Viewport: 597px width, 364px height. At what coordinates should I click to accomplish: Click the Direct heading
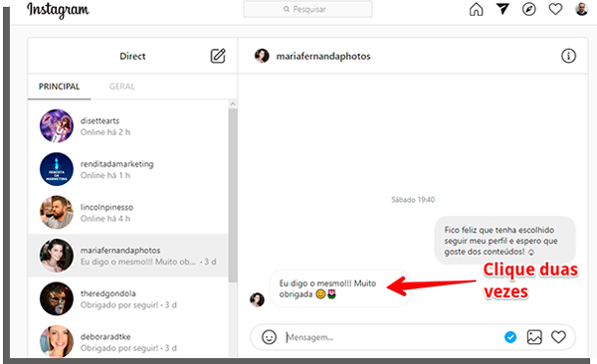[132, 56]
